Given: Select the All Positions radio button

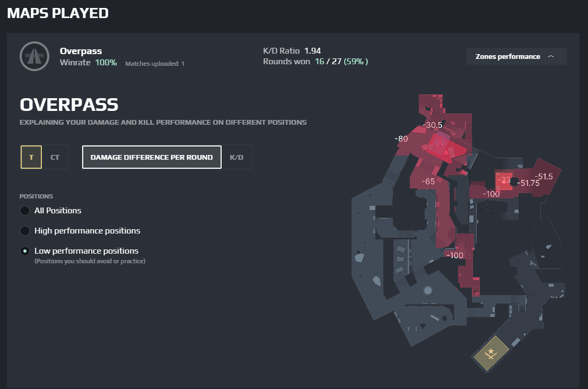Looking at the screenshot, I should coord(25,211).
